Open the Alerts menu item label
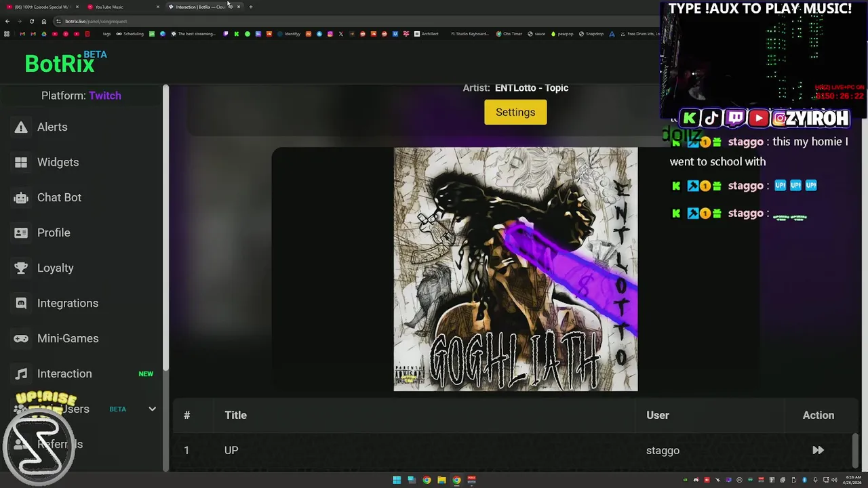This screenshot has width=868, height=488. click(52, 127)
